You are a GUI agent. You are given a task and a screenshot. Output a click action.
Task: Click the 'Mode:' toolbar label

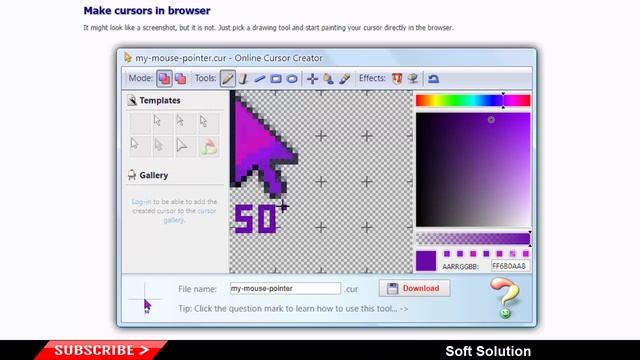click(141, 78)
